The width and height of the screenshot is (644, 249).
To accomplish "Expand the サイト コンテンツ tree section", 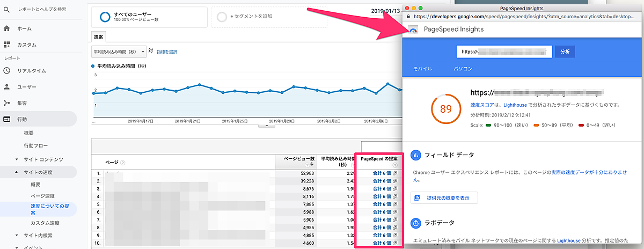I will point(17,159).
